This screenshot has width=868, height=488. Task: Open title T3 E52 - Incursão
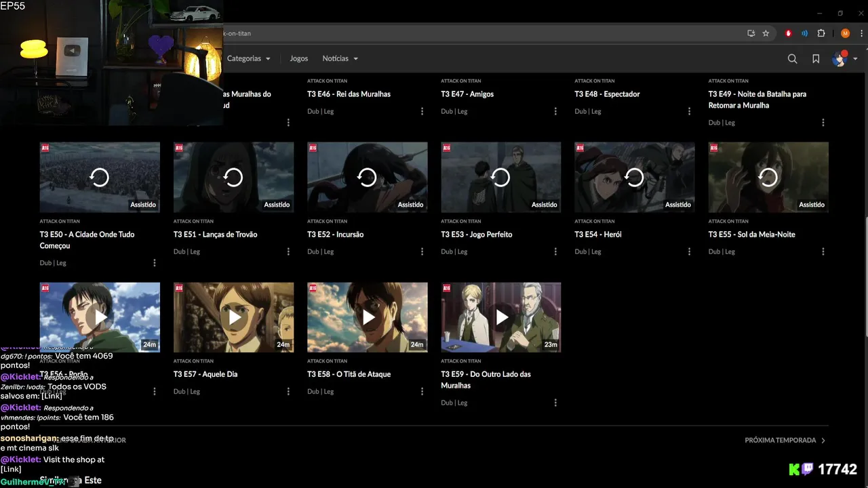pyautogui.click(x=335, y=235)
